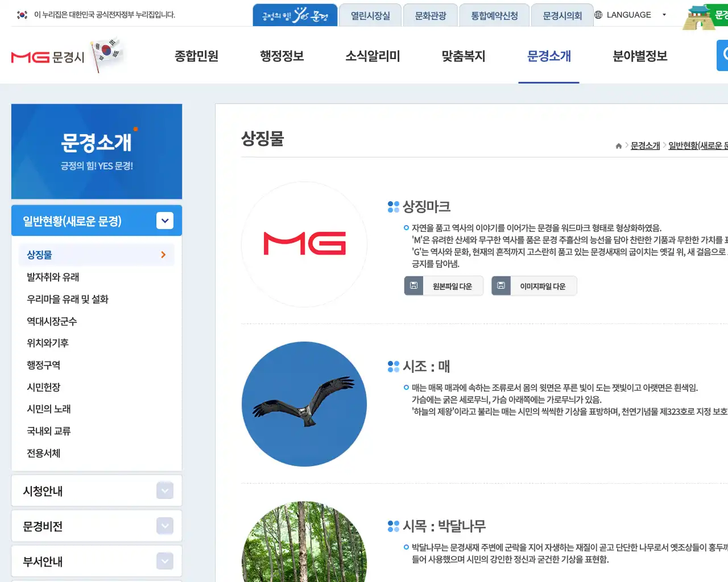Go to 시민헌장 page
Screen dimensions: 728x582
tap(44, 387)
